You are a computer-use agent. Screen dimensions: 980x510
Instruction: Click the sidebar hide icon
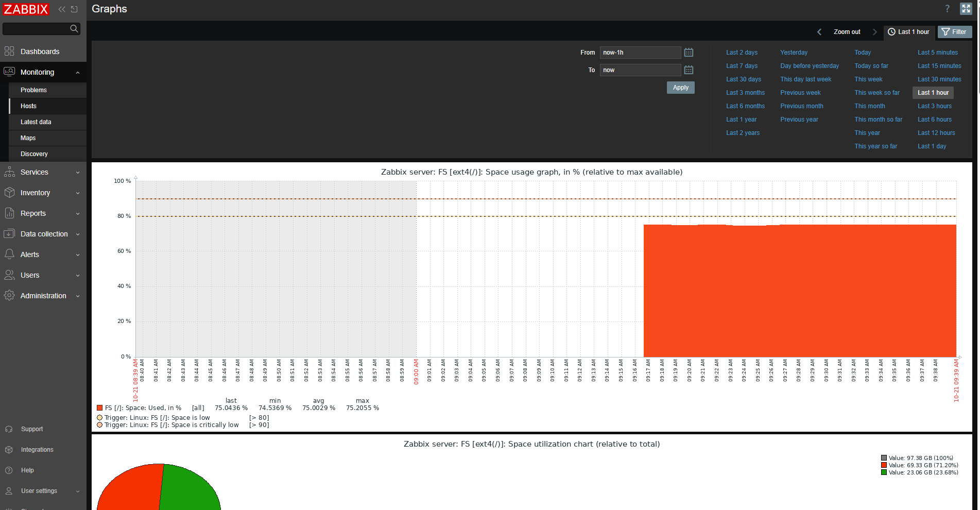tap(74, 9)
